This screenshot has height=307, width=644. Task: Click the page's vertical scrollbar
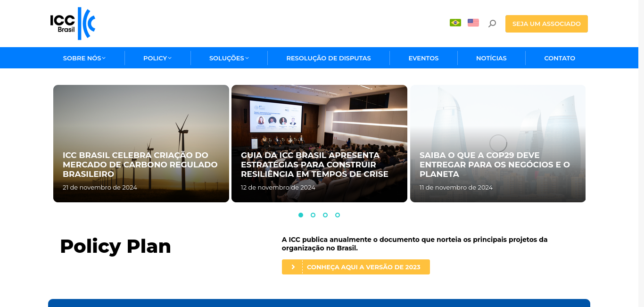641,153
